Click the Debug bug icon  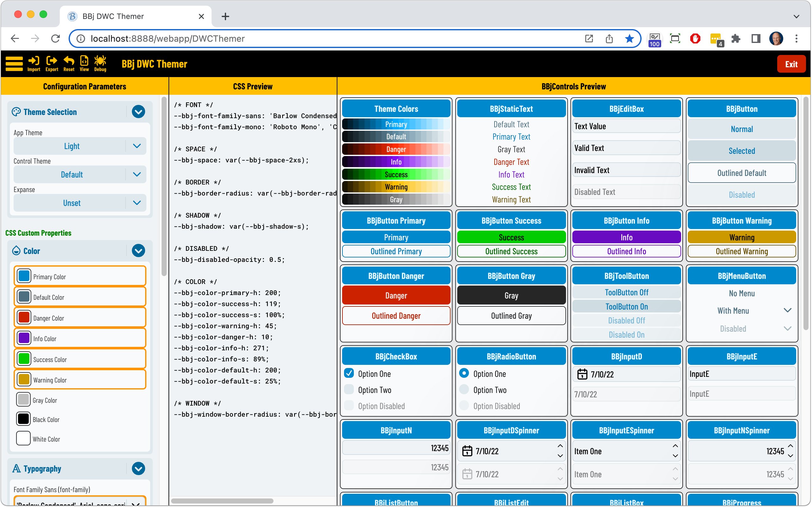point(100,64)
